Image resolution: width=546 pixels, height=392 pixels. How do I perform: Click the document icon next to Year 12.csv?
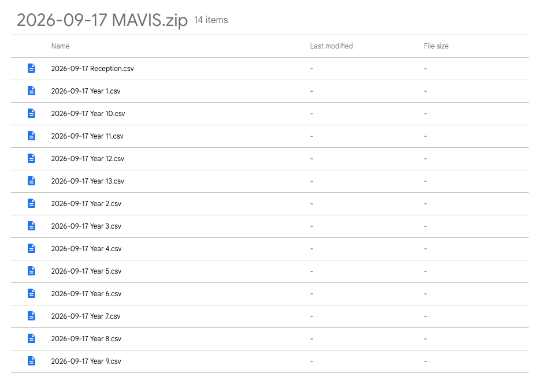point(31,158)
